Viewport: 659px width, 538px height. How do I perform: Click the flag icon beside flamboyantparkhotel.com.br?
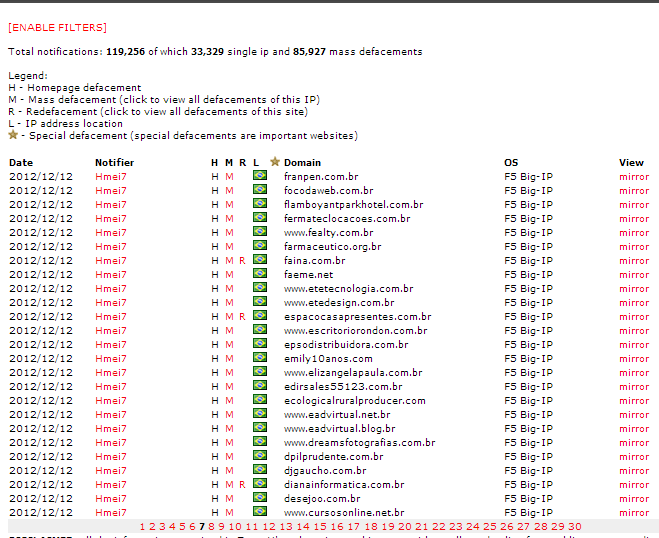[260, 203]
